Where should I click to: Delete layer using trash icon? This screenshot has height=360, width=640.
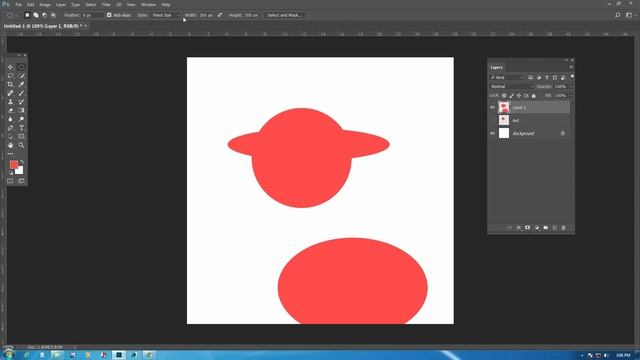(x=564, y=228)
